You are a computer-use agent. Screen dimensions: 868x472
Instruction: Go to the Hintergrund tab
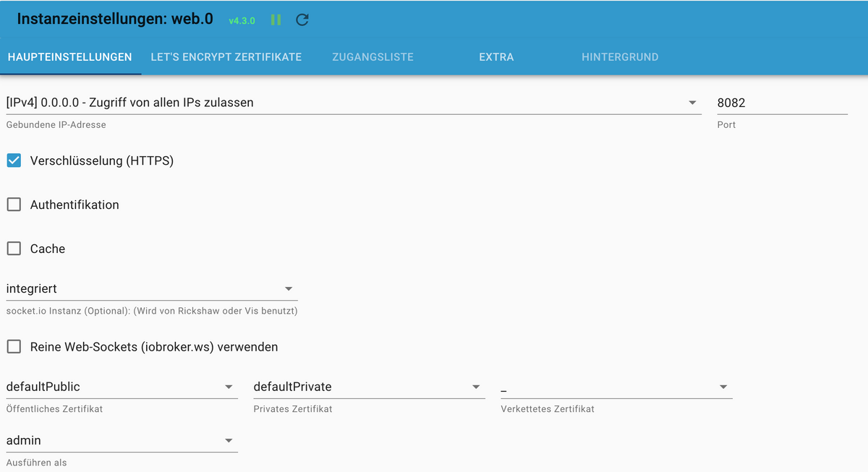click(x=620, y=56)
